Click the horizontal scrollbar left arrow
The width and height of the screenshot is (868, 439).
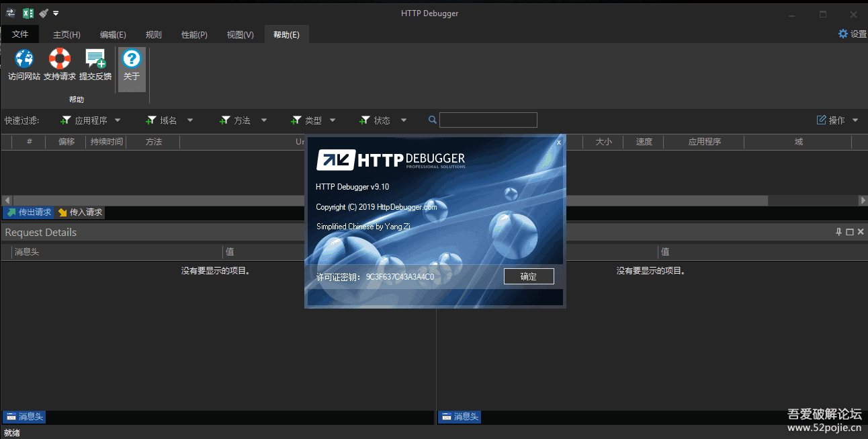[7, 200]
